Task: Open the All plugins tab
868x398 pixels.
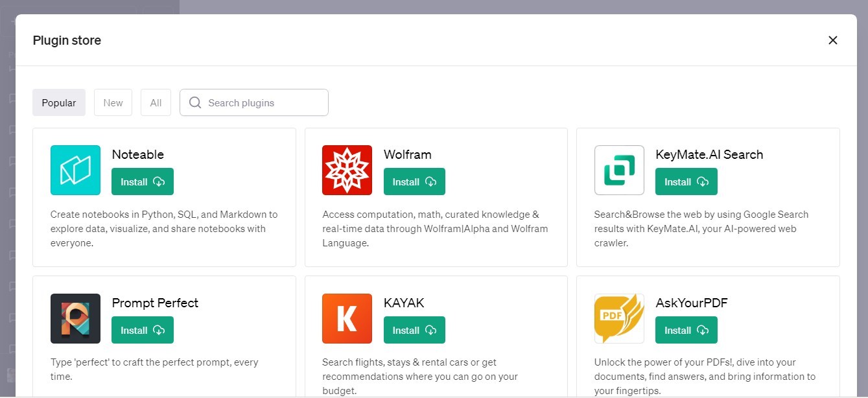Action: pyautogui.click(x=156, y=102)
